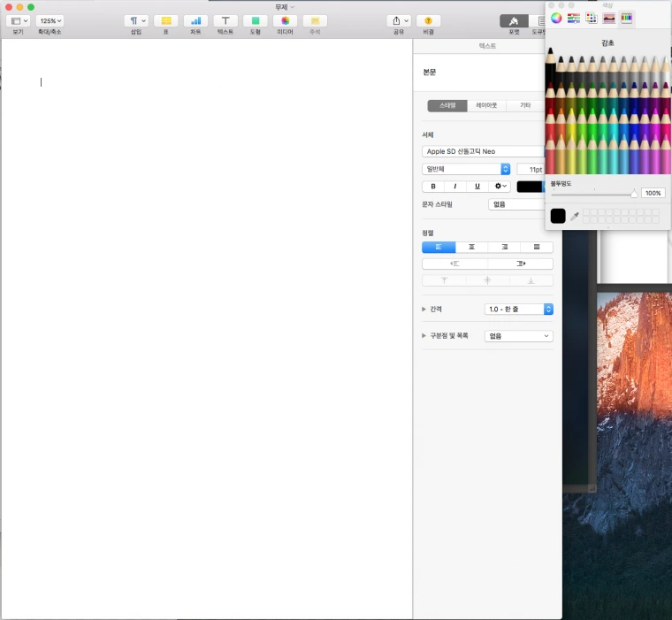Open the 125% zoom dropdown
This screenshot has width=672, height=620.
[x=50, y=20]
